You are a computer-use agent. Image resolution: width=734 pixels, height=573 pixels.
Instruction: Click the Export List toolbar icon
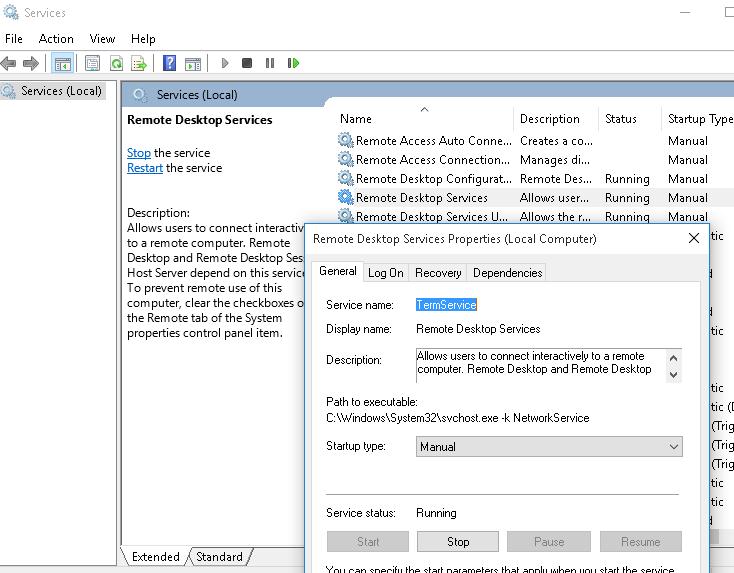click(139, 63)
